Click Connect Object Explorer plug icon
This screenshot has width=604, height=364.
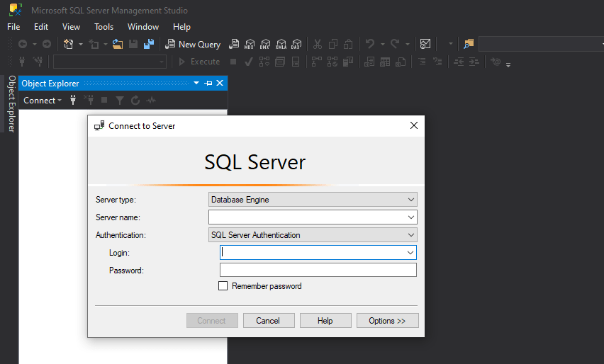click(73, 101)
